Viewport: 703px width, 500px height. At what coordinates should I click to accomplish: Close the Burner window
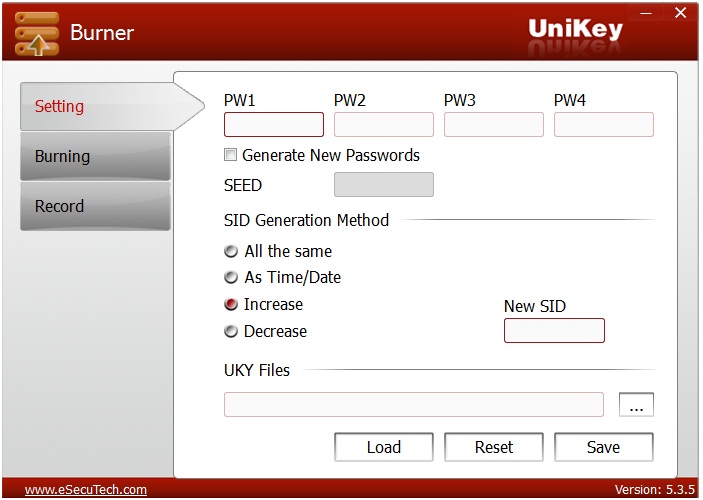pyautogui.click(x=681, y=13)
